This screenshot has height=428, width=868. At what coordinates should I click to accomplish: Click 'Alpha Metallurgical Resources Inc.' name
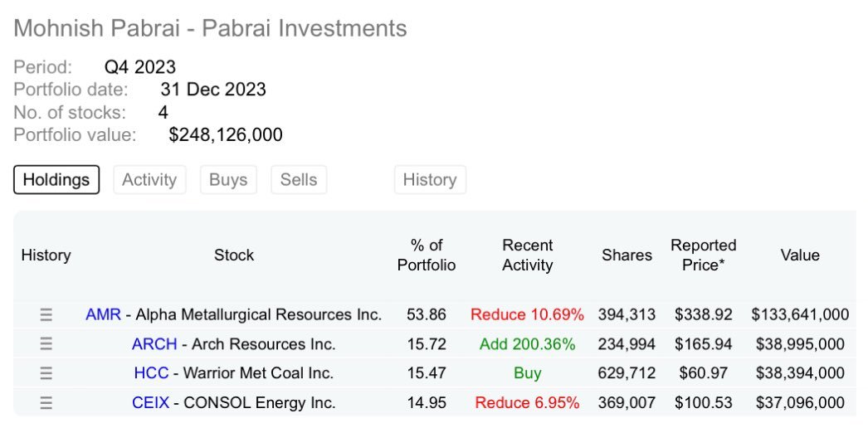click(259, 315)
